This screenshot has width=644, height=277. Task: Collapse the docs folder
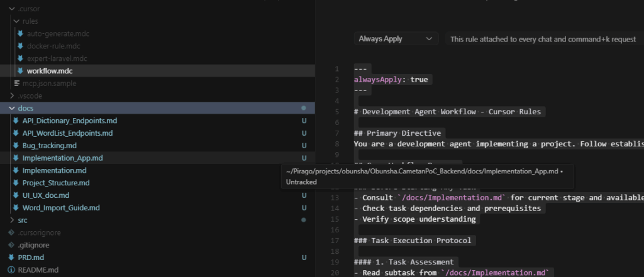[x=12, y=109]
